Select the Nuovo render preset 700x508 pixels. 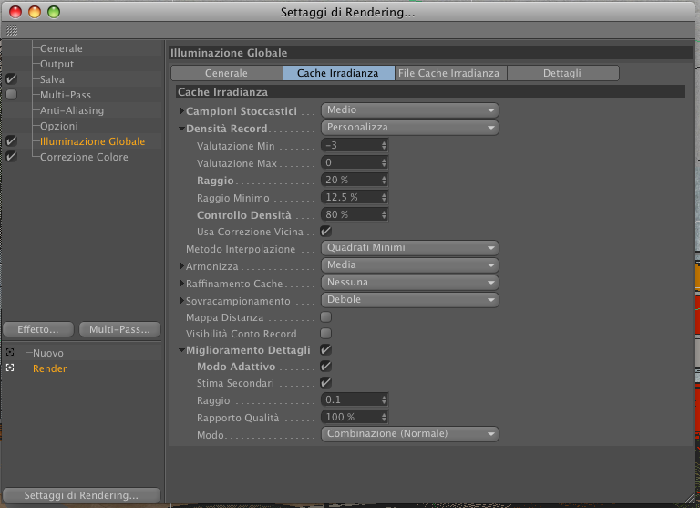[x=48, y=353]
